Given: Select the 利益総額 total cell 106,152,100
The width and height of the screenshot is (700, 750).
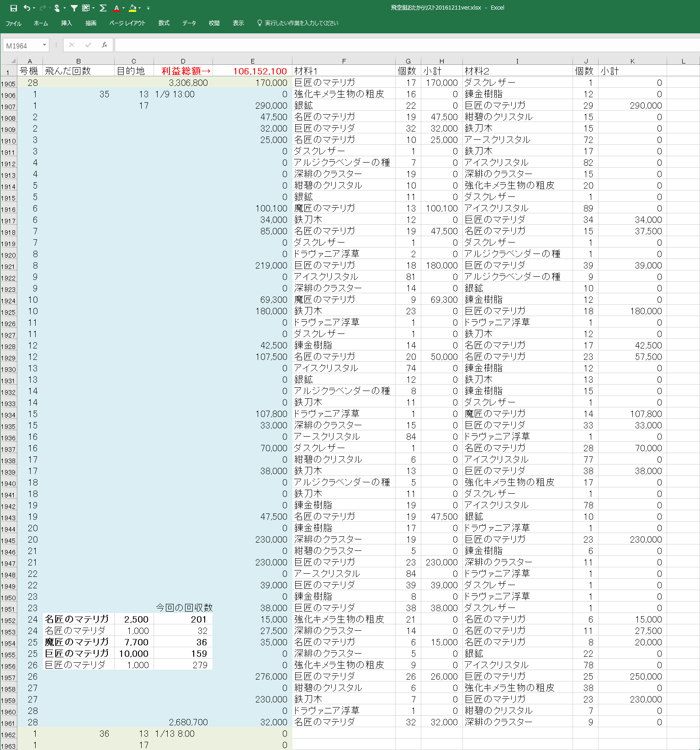Looking at the screenshot, I should click(x=252, y=71).
